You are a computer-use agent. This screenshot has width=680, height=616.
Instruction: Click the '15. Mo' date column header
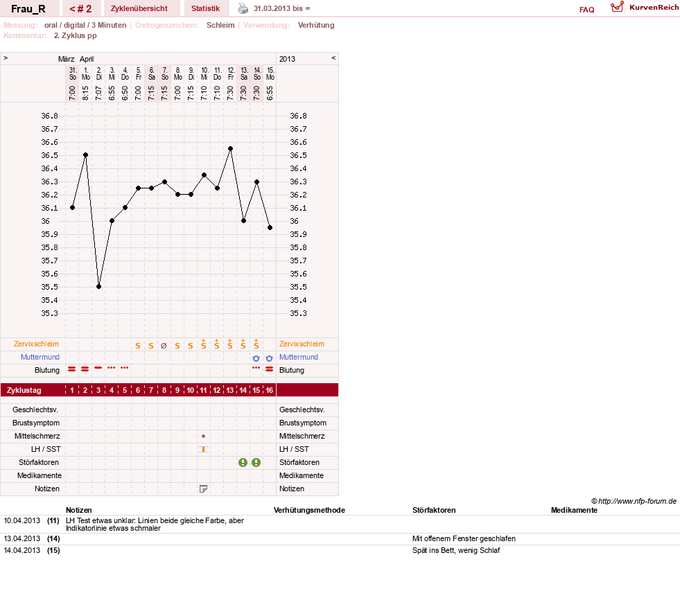270,73
